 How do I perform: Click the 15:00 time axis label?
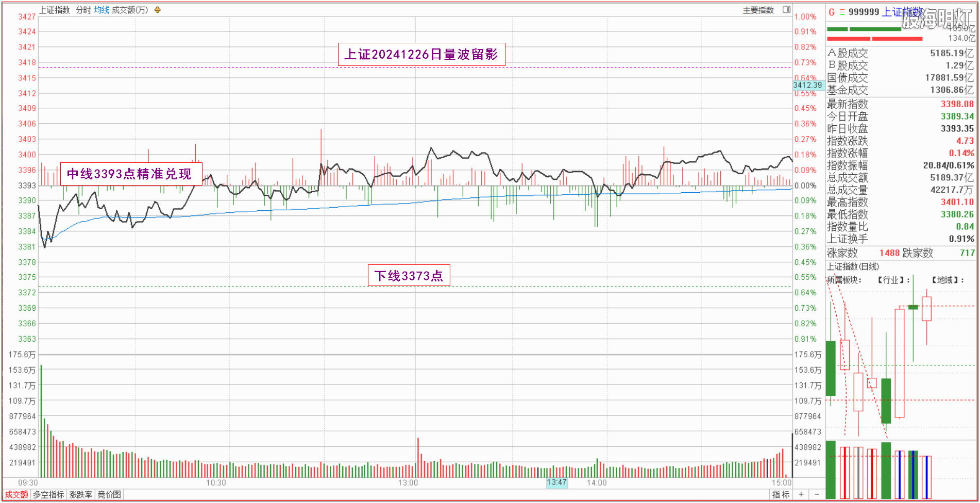pos(782,483)
